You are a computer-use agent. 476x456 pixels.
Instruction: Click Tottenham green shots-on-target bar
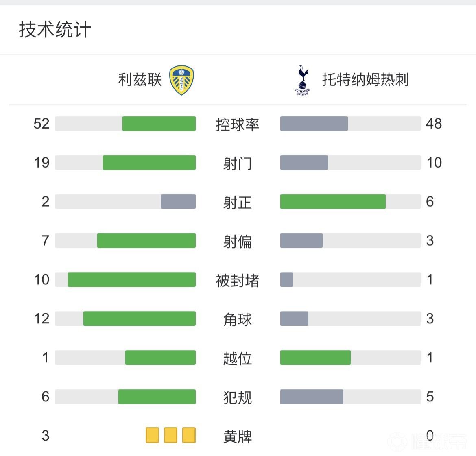coord(333,202)
